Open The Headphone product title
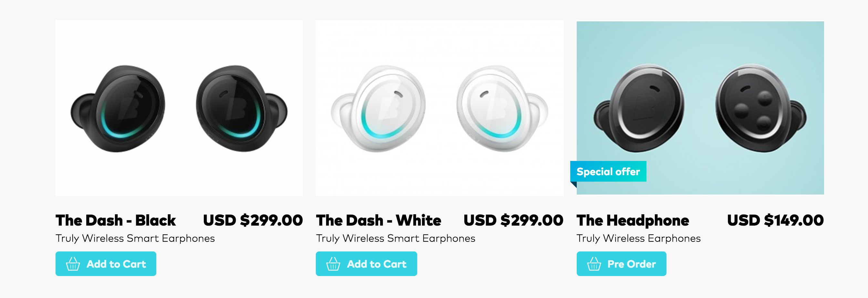This screenshot has width=868, height=298. click(633, 220)
